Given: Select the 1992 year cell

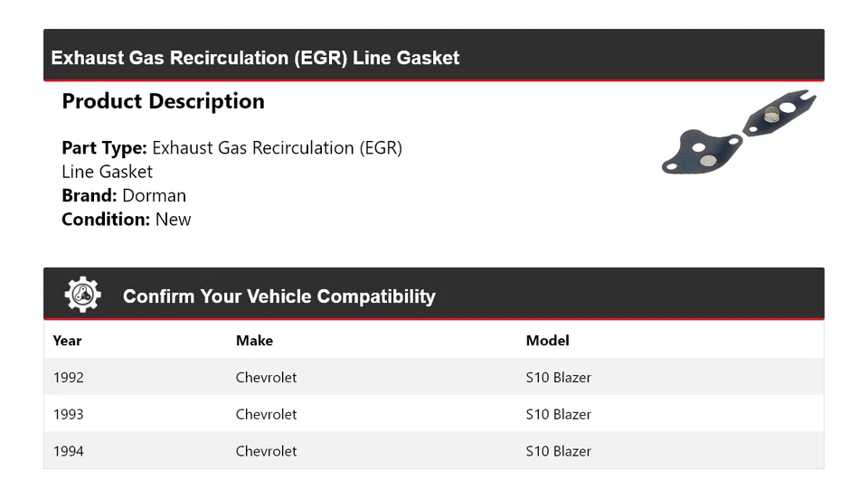Looking at the screenshot, I should 69,377.
